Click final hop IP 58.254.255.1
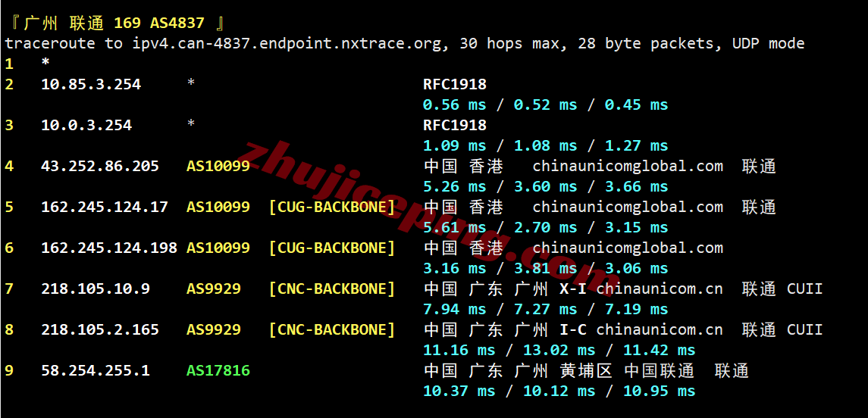This screenshot has width=868, height=418. (96, 370)
